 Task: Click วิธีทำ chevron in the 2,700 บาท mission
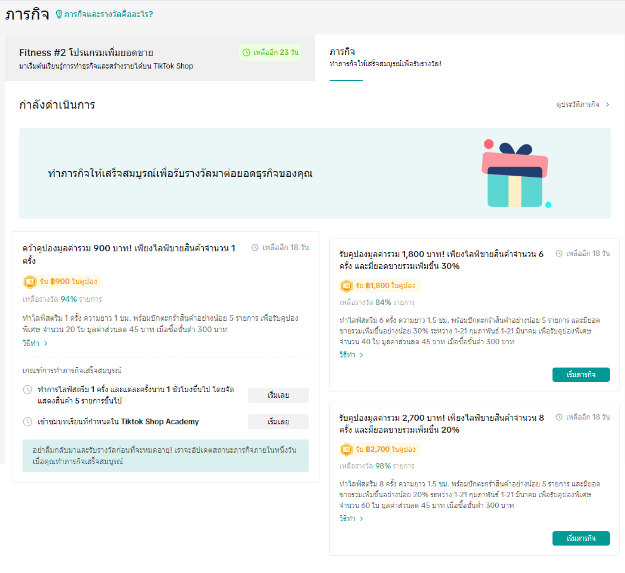pyautogui.click(x=362, y=518)
